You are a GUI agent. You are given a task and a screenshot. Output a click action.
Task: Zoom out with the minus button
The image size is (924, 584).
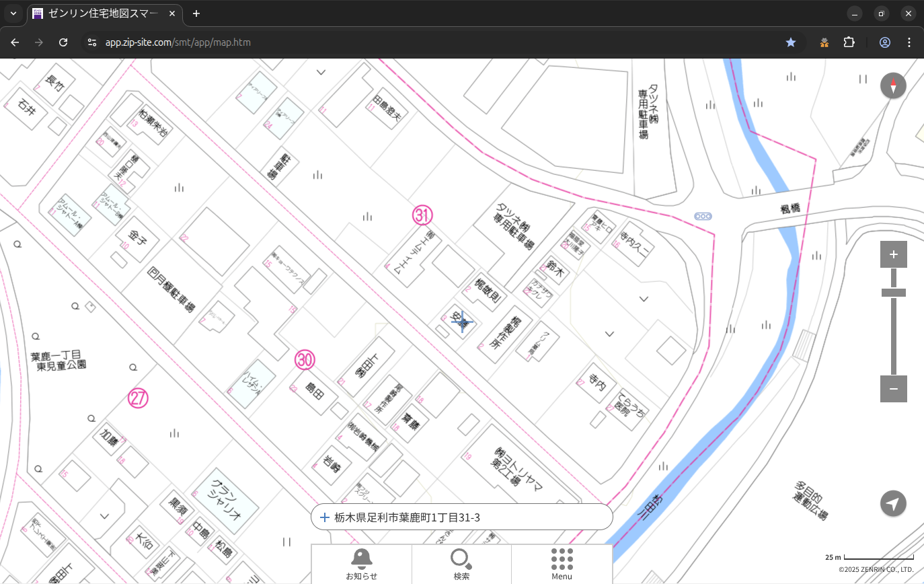pyautogui.click(x=893, y=389)
